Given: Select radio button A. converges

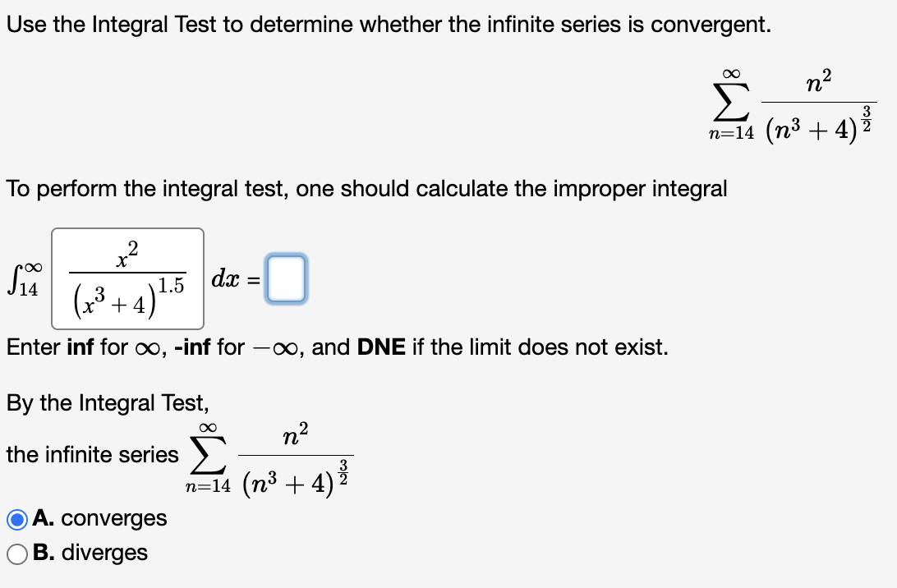Looking at the screenshot, I should point(15,518).
